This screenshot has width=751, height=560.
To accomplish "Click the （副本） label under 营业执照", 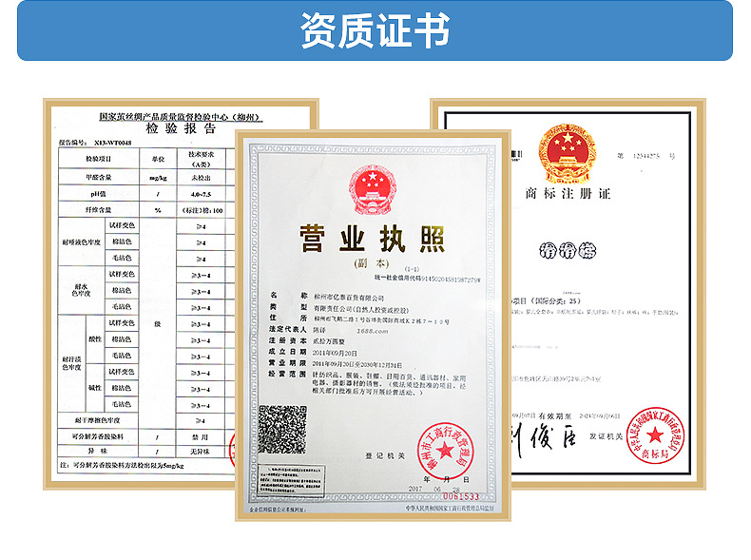I will click(x=371, y=264).
